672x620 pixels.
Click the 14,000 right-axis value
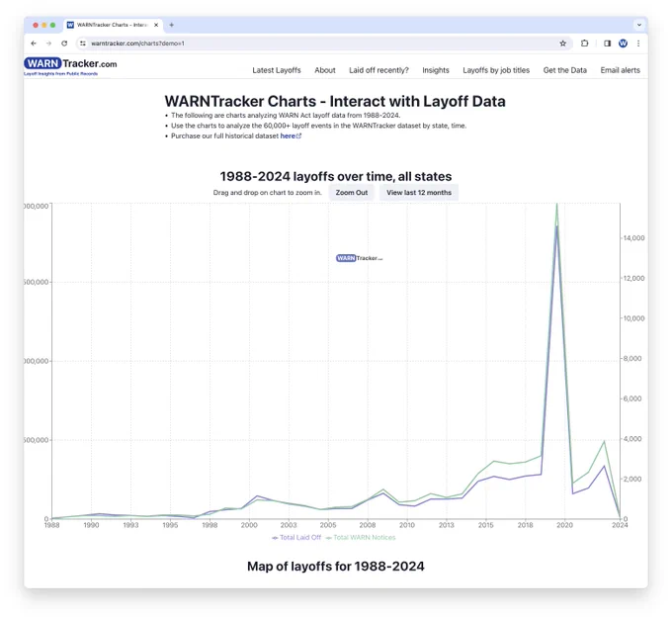[633, 238]
